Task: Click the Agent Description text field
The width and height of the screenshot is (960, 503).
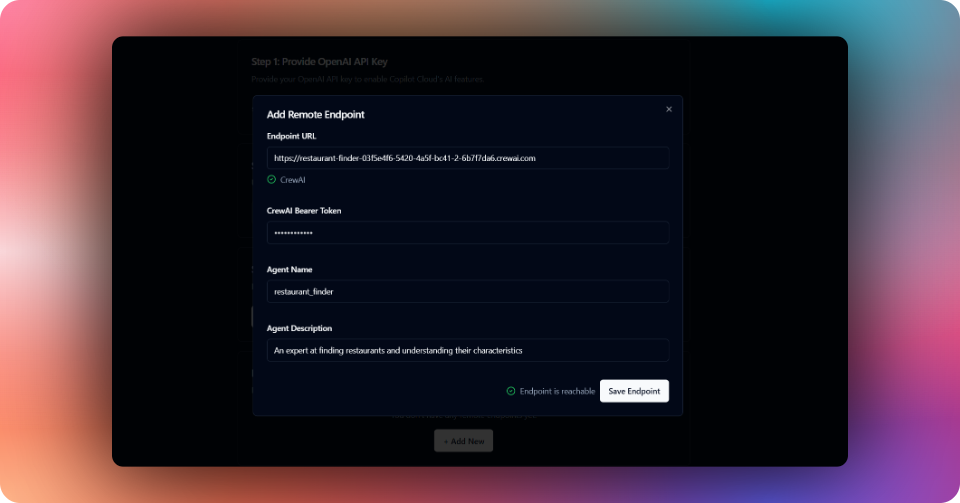Action: pyautogui.click(x=468, y=350)
